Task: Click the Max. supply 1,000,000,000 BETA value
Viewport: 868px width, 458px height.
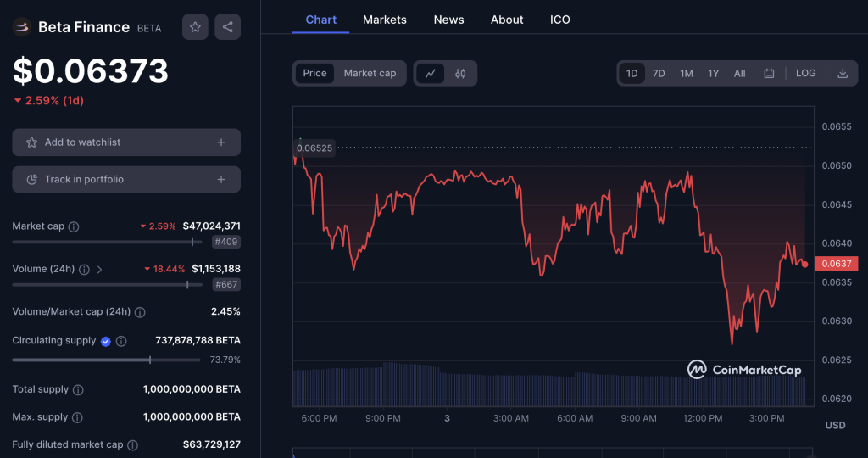Action: click(x=192, y=416)
